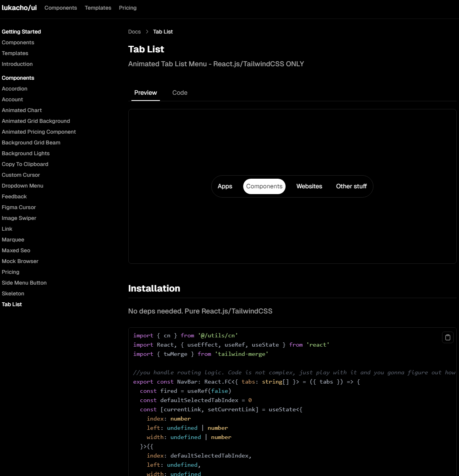
Task: Open Background Grid Beam in sidebar
Action: [x=31, y=142]
